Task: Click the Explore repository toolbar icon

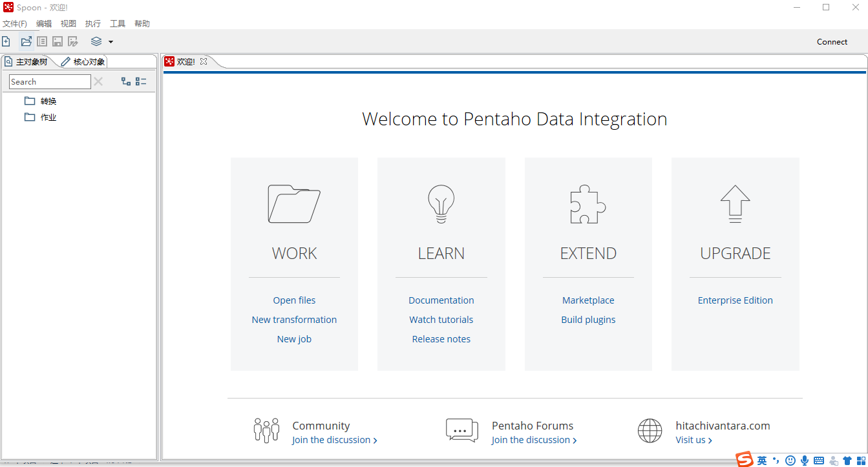Action: [x=42, y=42]
